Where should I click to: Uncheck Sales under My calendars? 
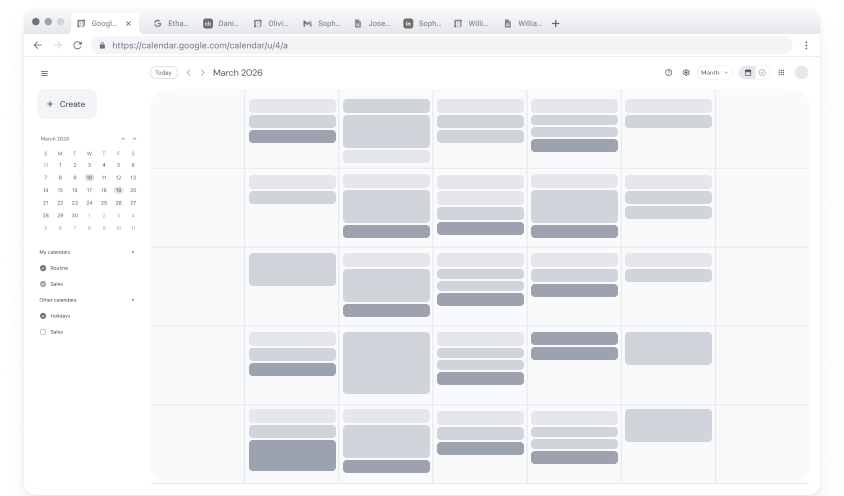pos(43,284)
